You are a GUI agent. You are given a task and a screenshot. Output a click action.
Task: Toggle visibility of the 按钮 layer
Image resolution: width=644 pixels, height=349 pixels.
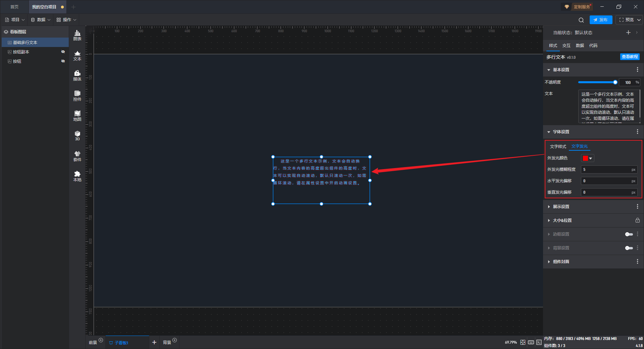coord(63,61)
